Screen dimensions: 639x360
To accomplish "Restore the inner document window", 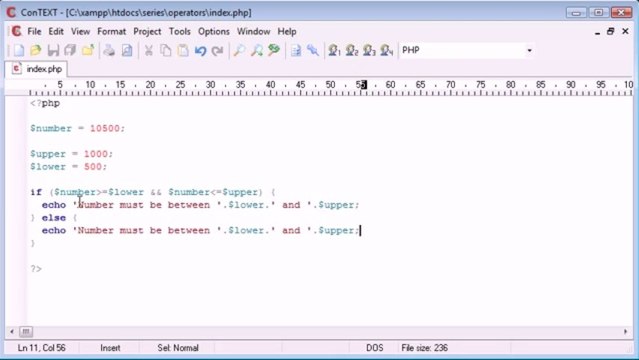I will click(x=610, y=31).
